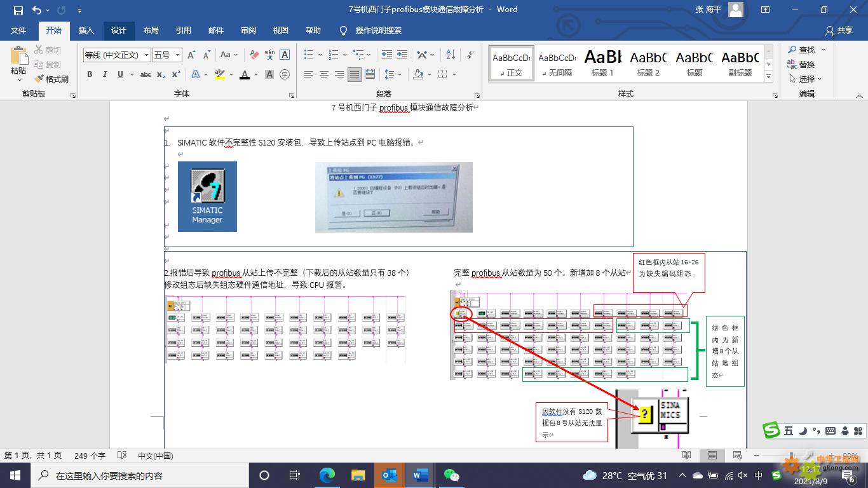868x488 pixels.
Task: Apply character shading icon
Action: 269,74
